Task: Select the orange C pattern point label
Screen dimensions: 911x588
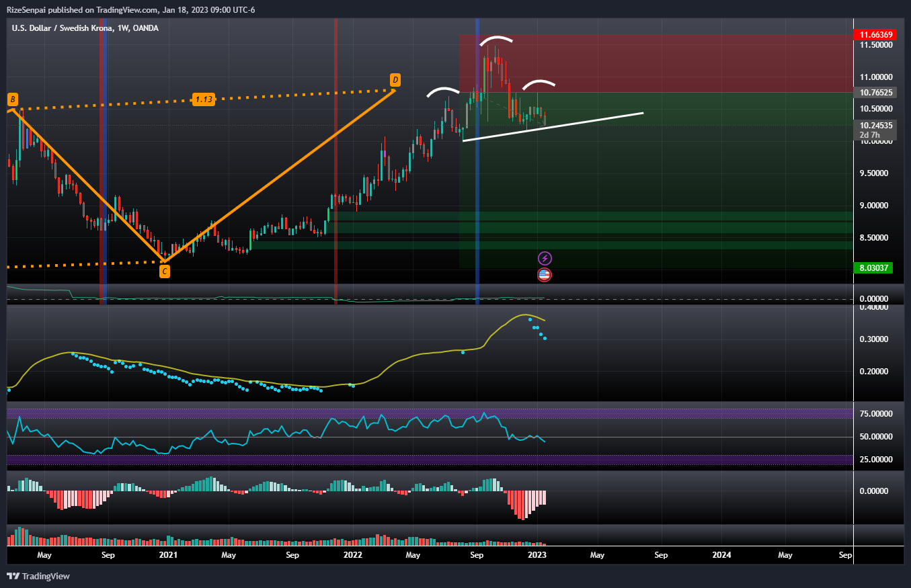Action: coord(164,271)
